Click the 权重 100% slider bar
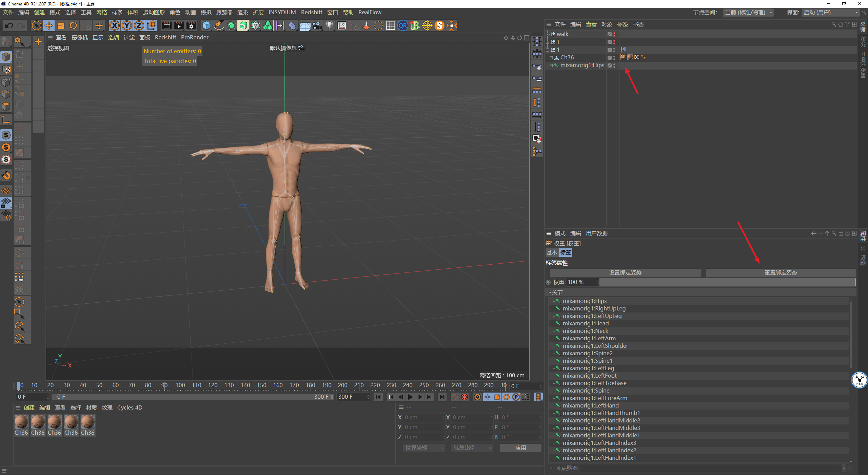Image resolution: width=868 pixels, height=475 pixels. pyautogui.click(x=727, y=282)
